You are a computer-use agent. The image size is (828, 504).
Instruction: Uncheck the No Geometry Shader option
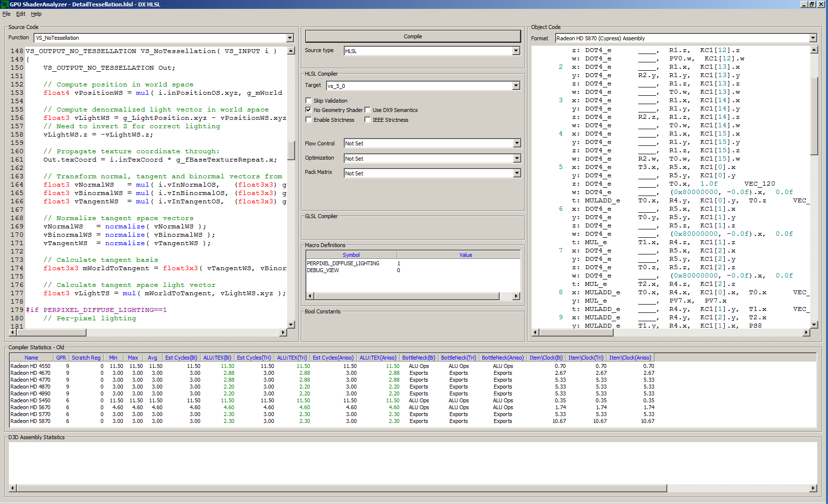tap(309, 110)
